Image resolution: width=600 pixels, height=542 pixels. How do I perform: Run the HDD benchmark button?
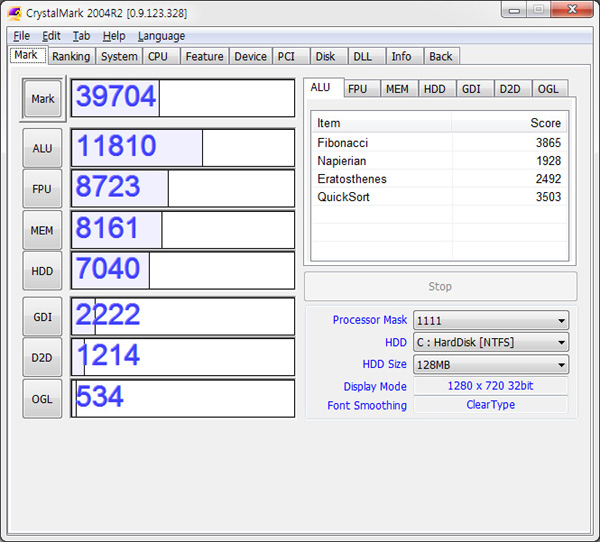pyautogui.click(x=42, y=271)
